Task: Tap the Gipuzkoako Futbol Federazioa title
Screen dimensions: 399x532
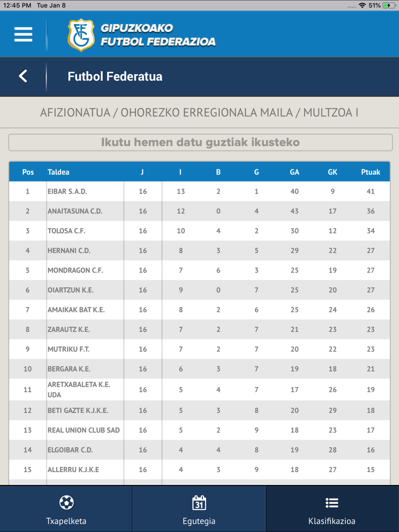Action: 158,35
